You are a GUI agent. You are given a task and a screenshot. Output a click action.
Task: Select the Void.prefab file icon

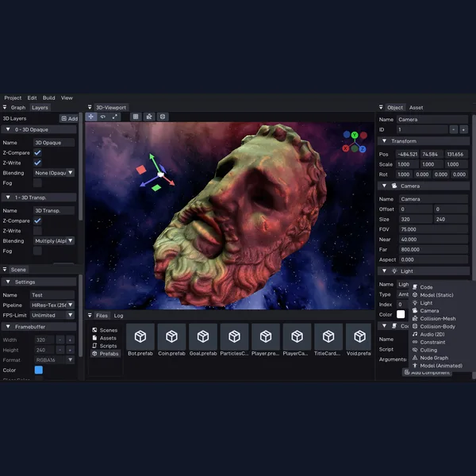pyautogui.click(x=359, y=336)
